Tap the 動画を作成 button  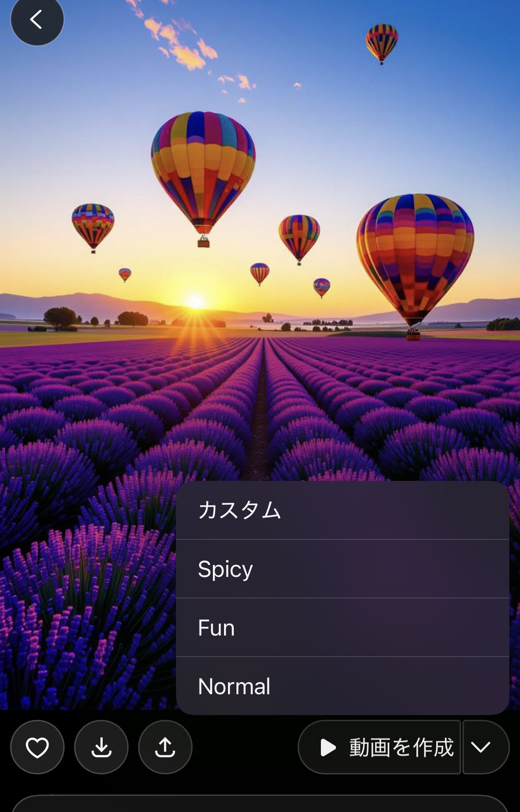coord(380,747)
